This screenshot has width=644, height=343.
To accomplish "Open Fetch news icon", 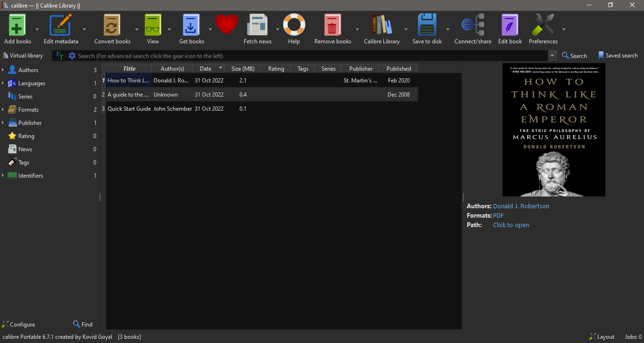I will click(257, 24).
